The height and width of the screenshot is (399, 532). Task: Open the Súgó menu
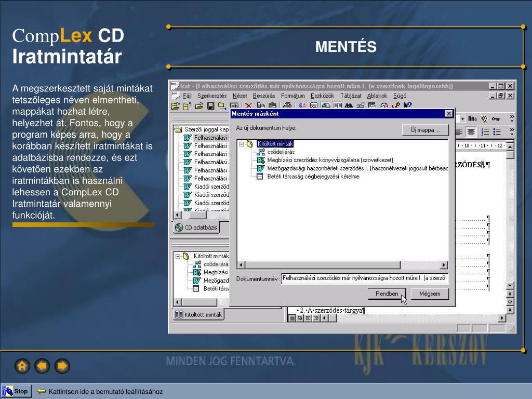click(x=400, y=96)
